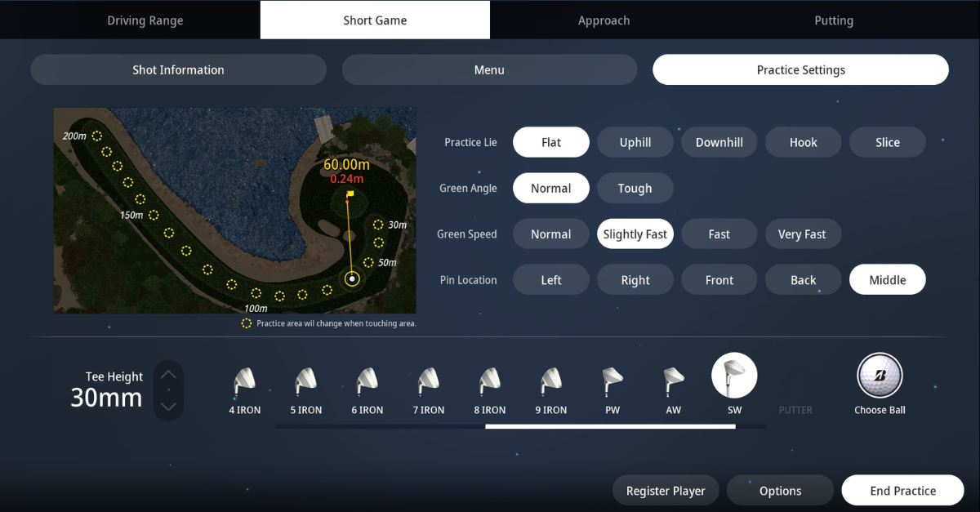
Task: Open the Driving Range tab
Action: click(145, 20)
